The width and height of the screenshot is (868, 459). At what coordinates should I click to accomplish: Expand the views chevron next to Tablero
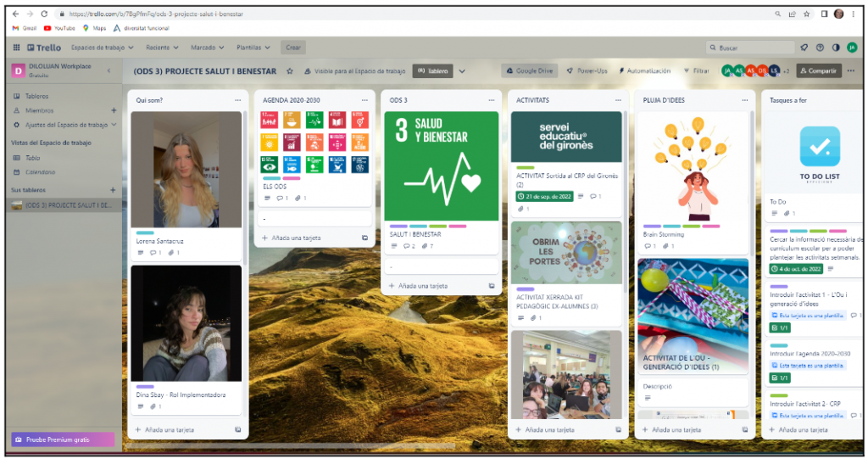click(462, 71)
